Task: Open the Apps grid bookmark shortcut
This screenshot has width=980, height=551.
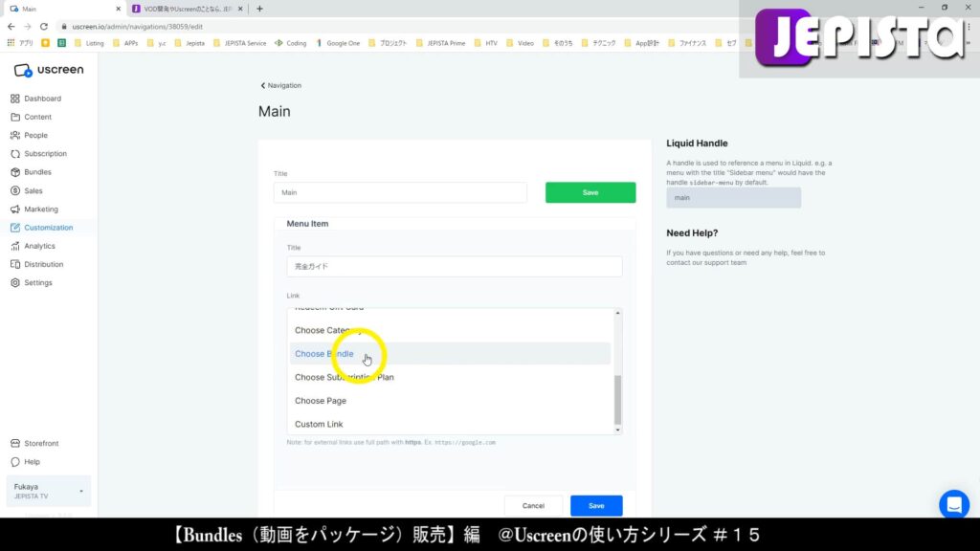Action: [x=20, y=43]
